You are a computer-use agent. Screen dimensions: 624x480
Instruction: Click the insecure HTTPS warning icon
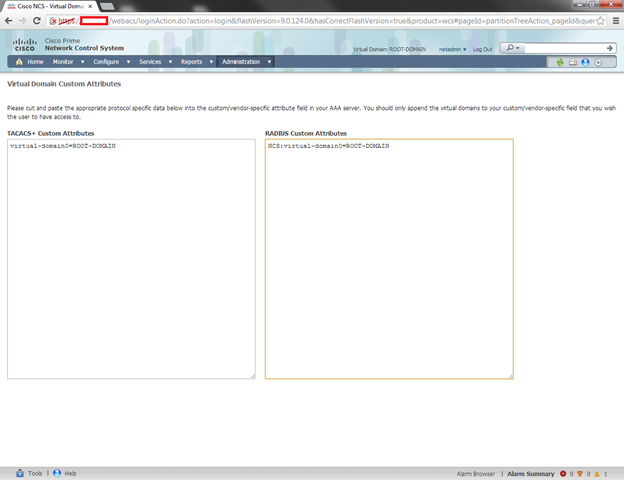[x=53, y=21]
